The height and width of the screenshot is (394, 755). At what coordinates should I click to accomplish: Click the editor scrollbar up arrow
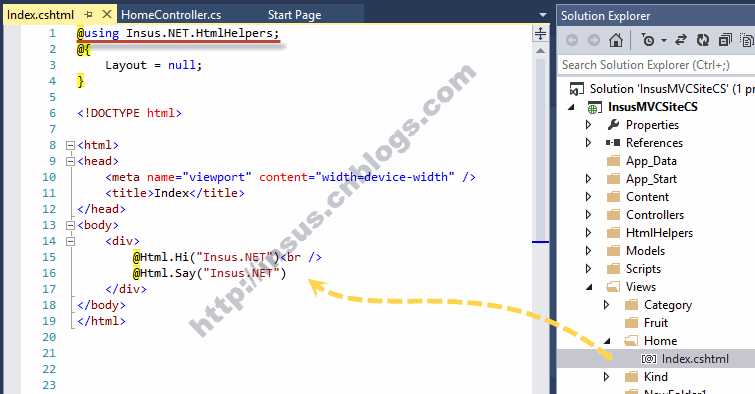point(540,51)
